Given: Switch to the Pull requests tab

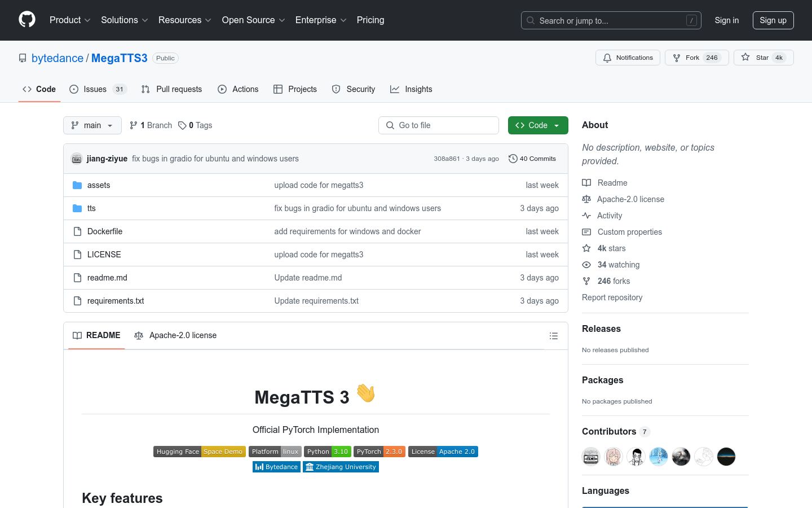Looking at the screenshot, I should (171, 89).
